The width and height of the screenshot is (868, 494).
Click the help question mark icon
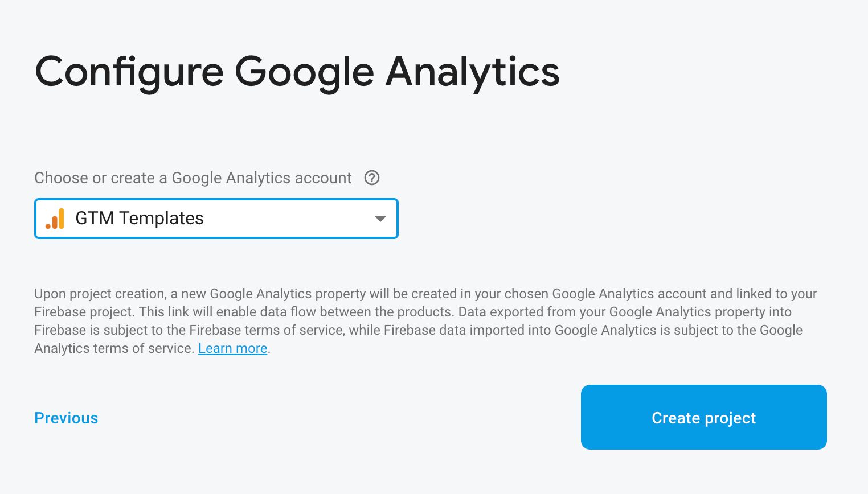(x=372, y=178)
